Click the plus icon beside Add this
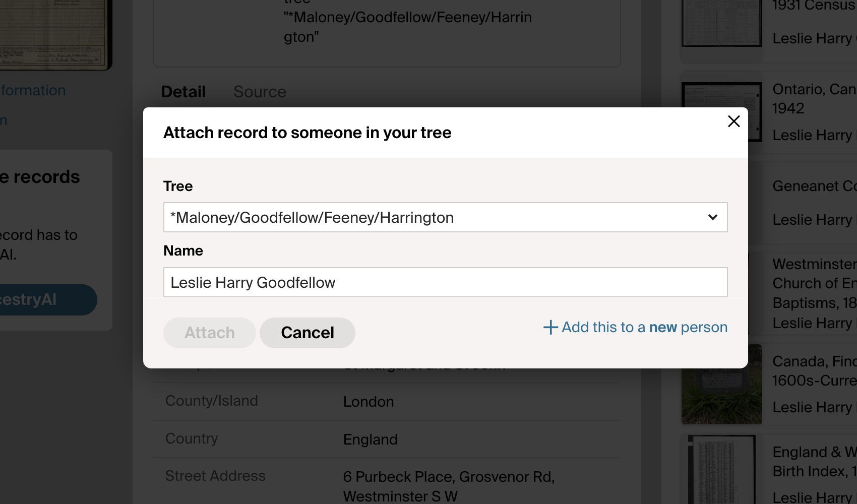The height and width of the screenshot is (504, 857). (x=550, y=327)
